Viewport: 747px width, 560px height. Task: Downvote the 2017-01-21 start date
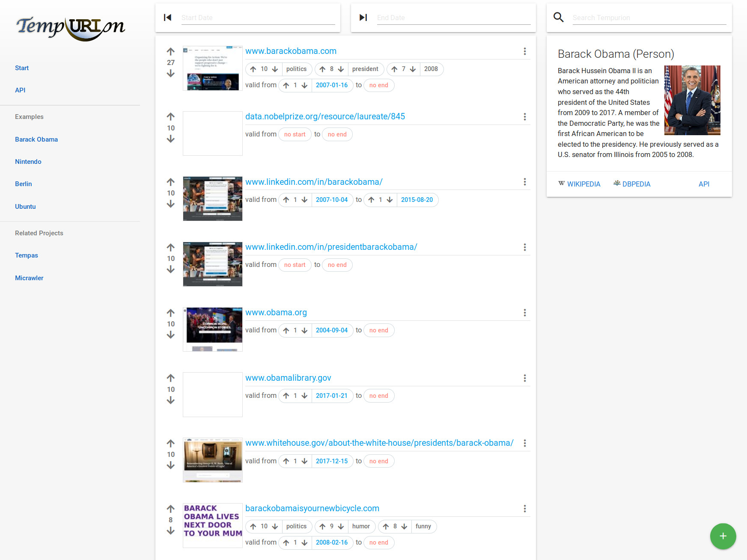pos(304,396)
